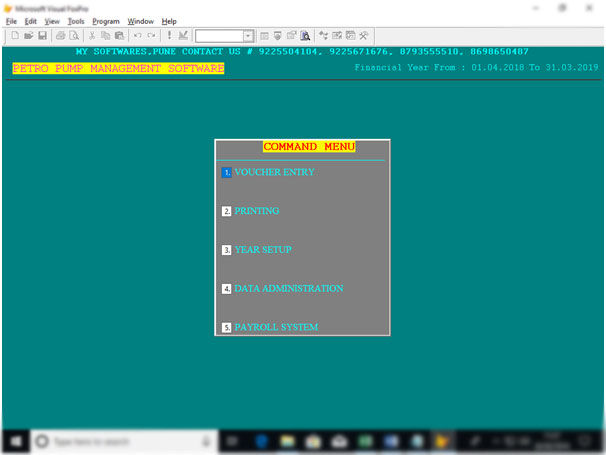Image resolution: width=606 pixels, height=455 pixels.
Task: Click the taskbar search box
Action: pos(124,441)
